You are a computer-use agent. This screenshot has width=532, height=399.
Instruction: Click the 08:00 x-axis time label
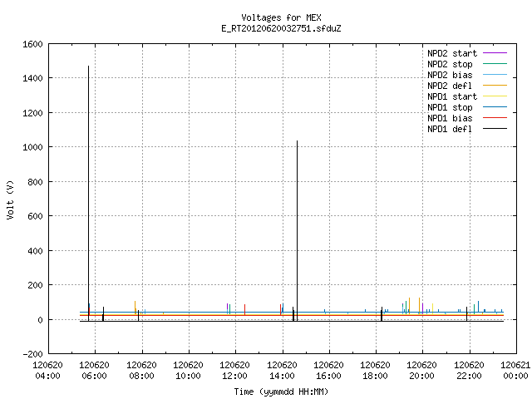141,376
